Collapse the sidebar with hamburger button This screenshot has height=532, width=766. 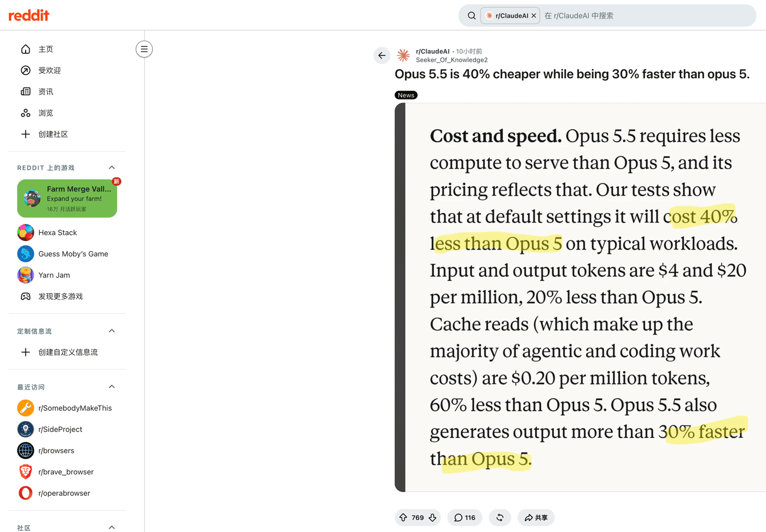click(144, 49)
